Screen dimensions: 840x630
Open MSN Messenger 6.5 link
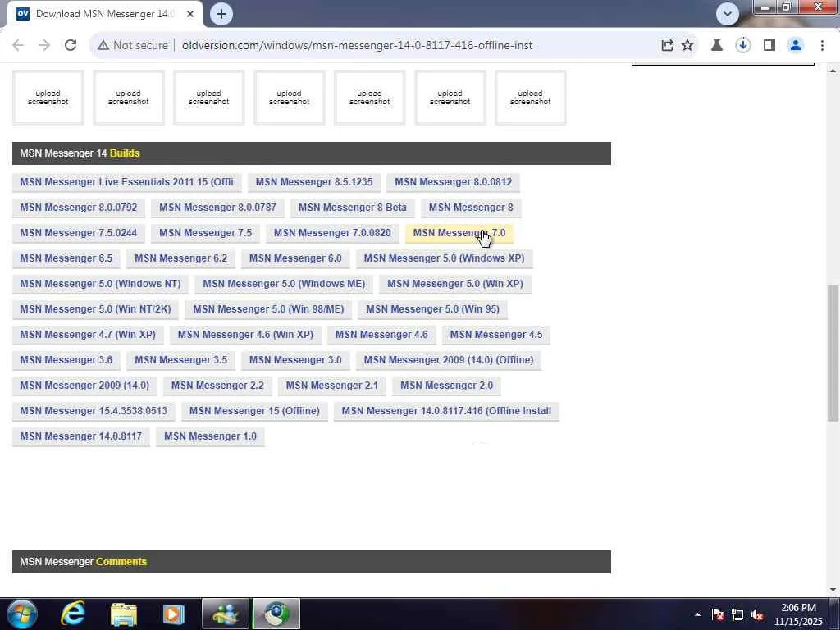[66, 258]
